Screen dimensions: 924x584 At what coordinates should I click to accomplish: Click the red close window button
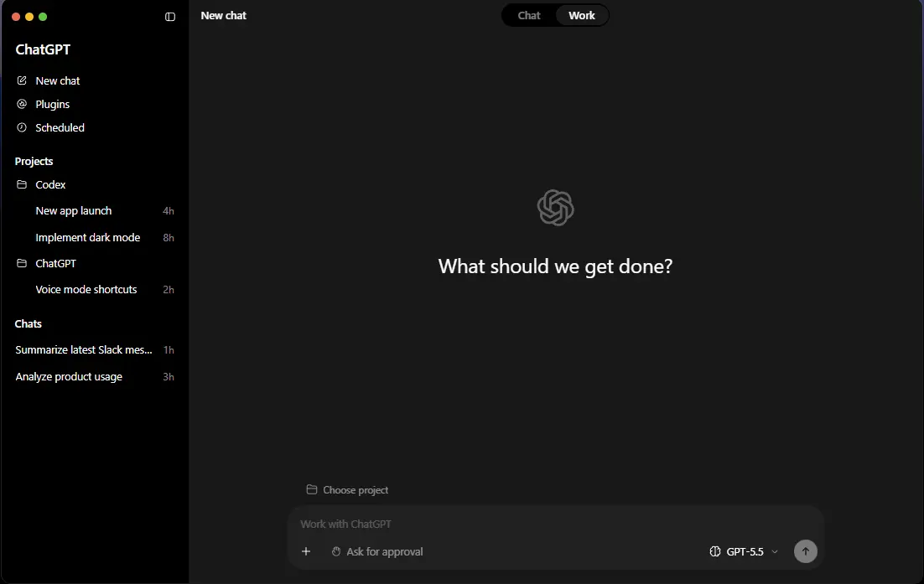click(x=16, y=17)
